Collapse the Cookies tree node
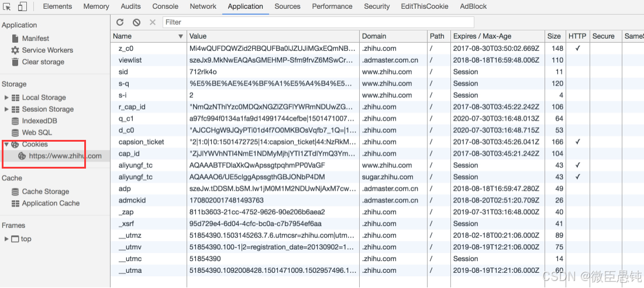This screenshot has width=644, height=288. (6, 144)
